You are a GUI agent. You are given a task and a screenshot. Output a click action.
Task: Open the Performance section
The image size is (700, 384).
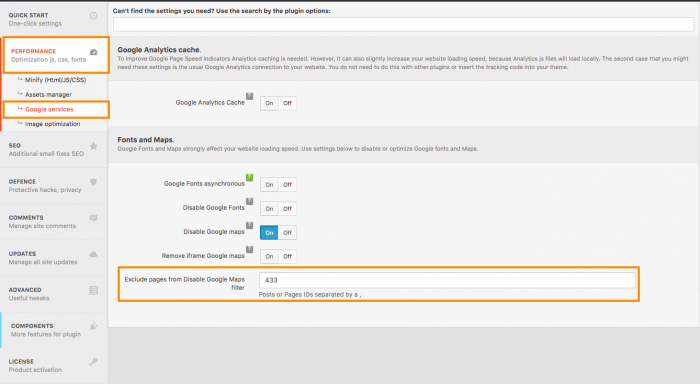[56, 55]
